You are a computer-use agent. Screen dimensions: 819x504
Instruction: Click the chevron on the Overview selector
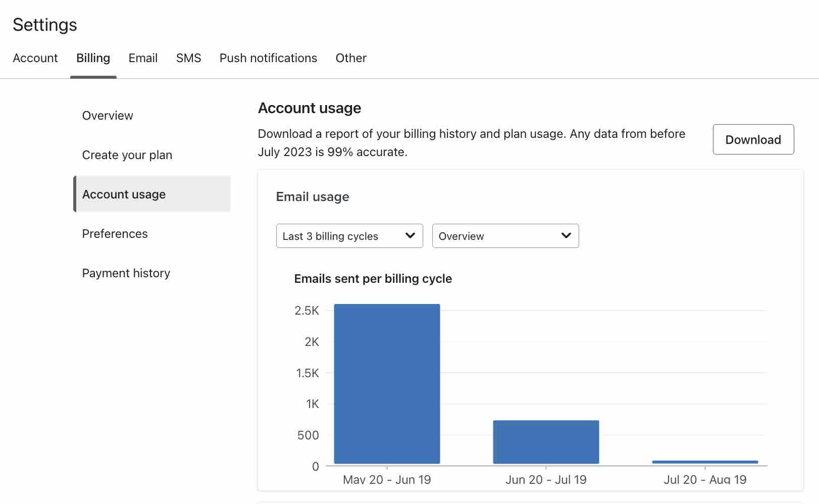point(566,236)
